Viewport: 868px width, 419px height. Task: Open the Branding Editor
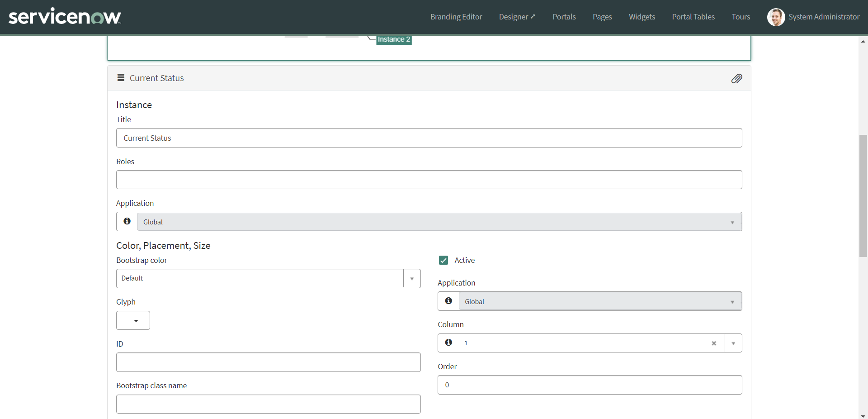tap(456, 17)
